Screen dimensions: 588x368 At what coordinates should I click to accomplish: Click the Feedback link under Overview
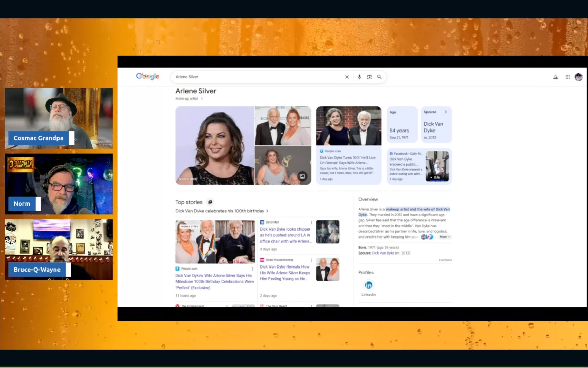point(445,260)
